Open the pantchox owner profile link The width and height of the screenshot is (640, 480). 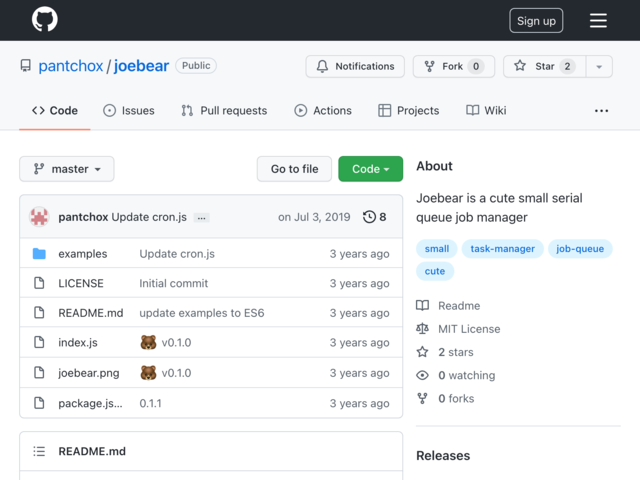(71, 66)
